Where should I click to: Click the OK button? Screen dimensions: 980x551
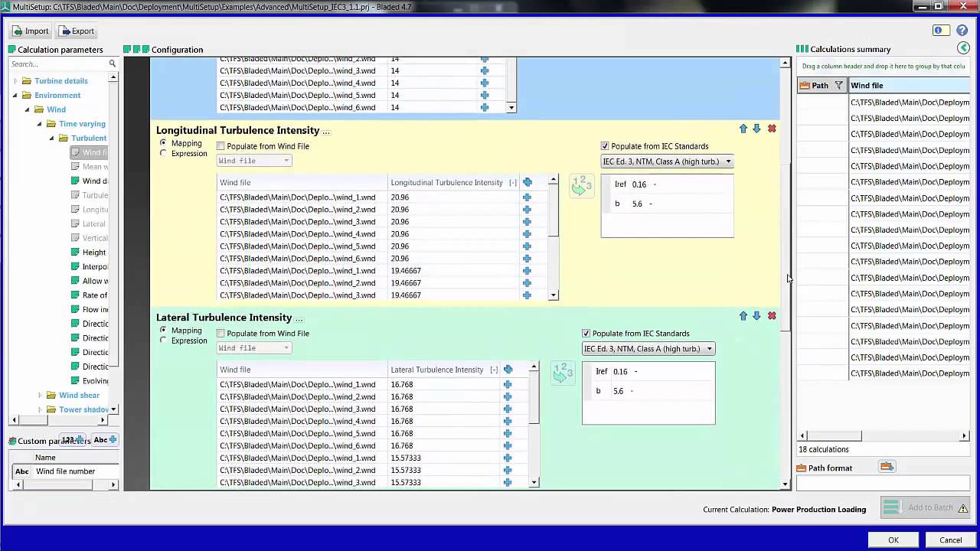click(x=893, y=540)
